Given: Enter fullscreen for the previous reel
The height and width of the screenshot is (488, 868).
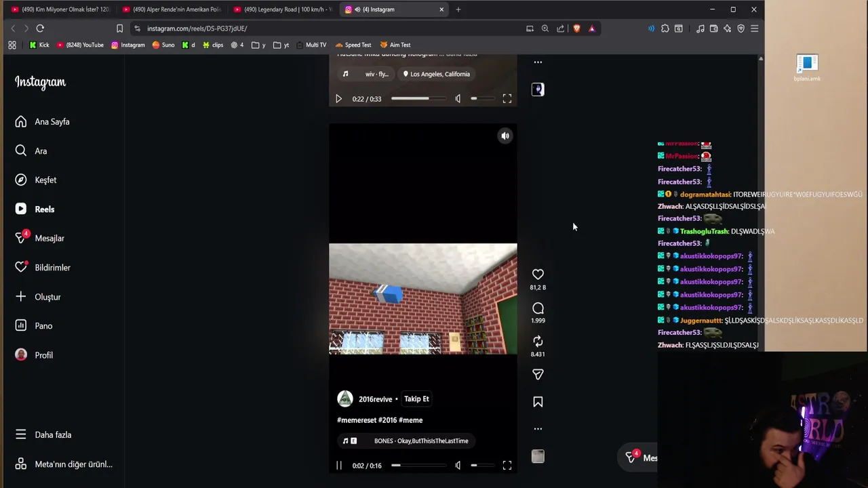Looking at the screenshot, I should (507, 99).
